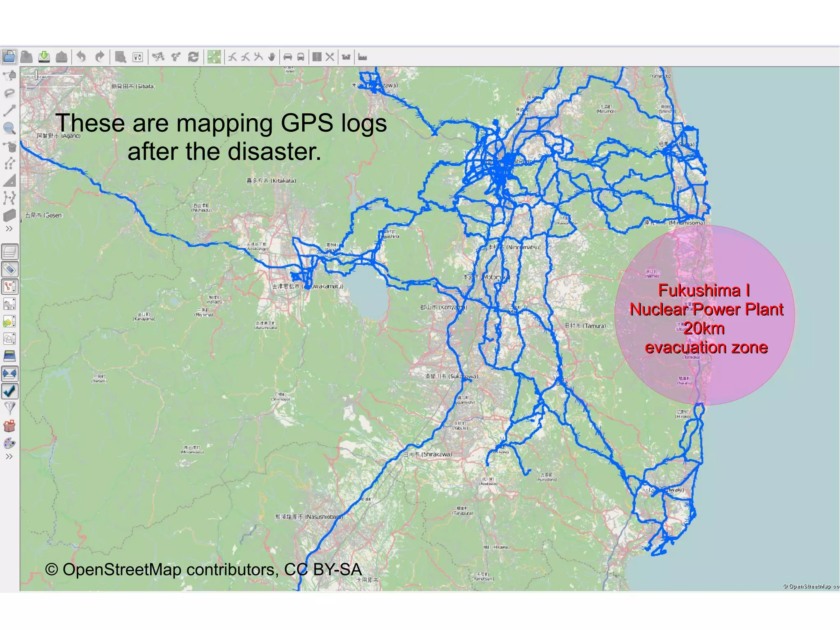Screen dimensions: 840x630
Task: Activate the Parallel ways tool
Action: click(9, 163)
